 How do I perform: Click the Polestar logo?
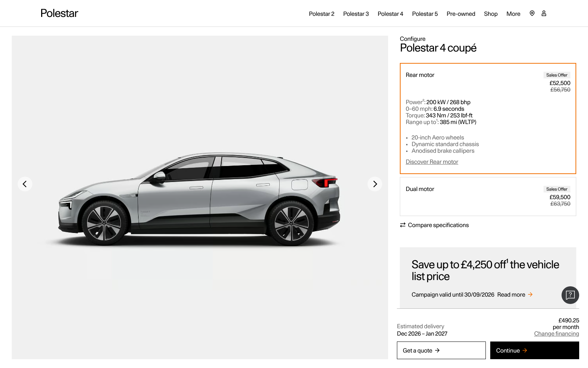pos(59,13)
